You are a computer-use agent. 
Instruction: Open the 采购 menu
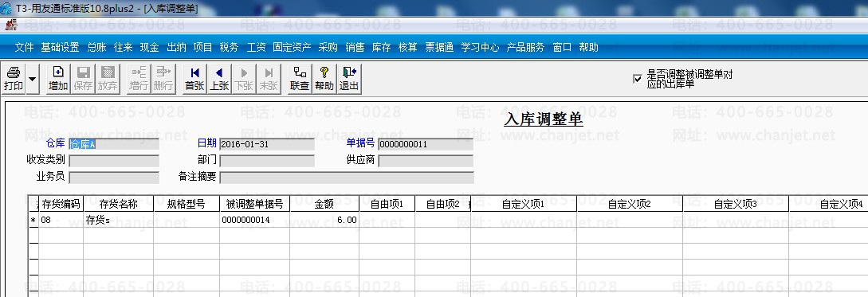point(328,48)
